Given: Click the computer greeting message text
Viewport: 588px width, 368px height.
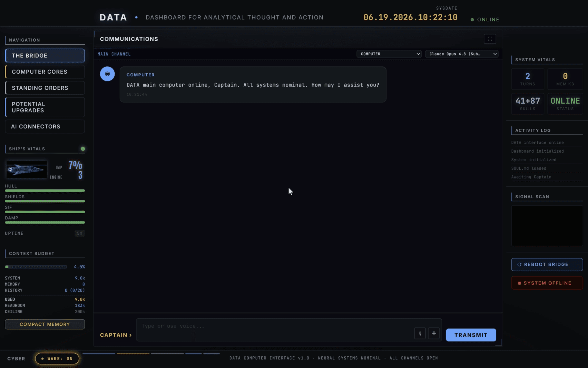Looking at the screenshot, I should [253, 85].
